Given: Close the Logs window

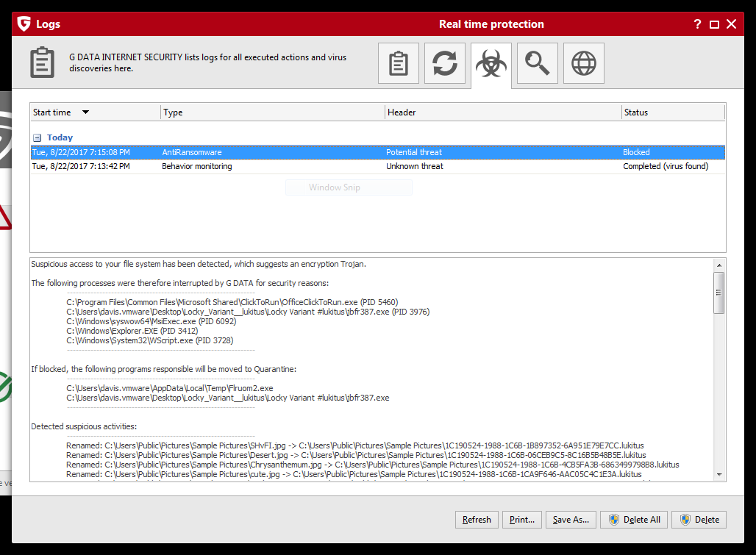Looking at the screenshot, I should pyautogui.click(x=732, y=24).
